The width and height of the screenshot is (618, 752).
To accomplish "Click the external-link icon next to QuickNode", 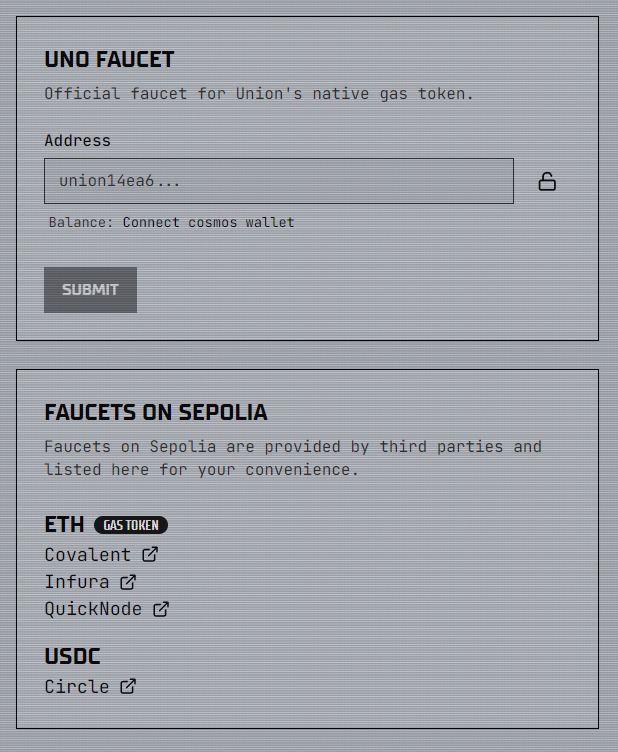I will click(x=161, y=608).
